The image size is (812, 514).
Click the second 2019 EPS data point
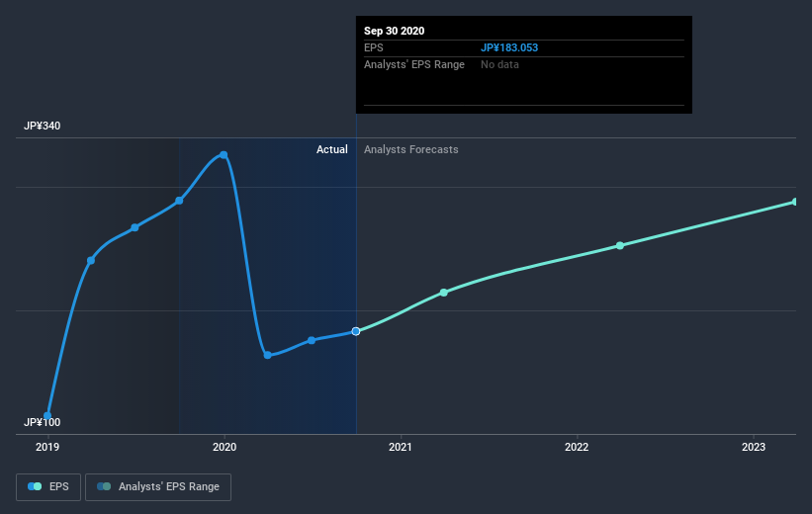(91, 260)
